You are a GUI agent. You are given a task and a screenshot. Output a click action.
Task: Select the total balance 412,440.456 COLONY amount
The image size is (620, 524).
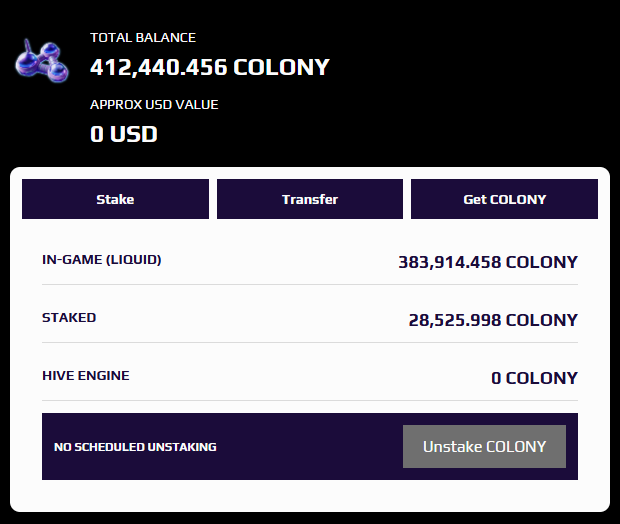point(210,67)
